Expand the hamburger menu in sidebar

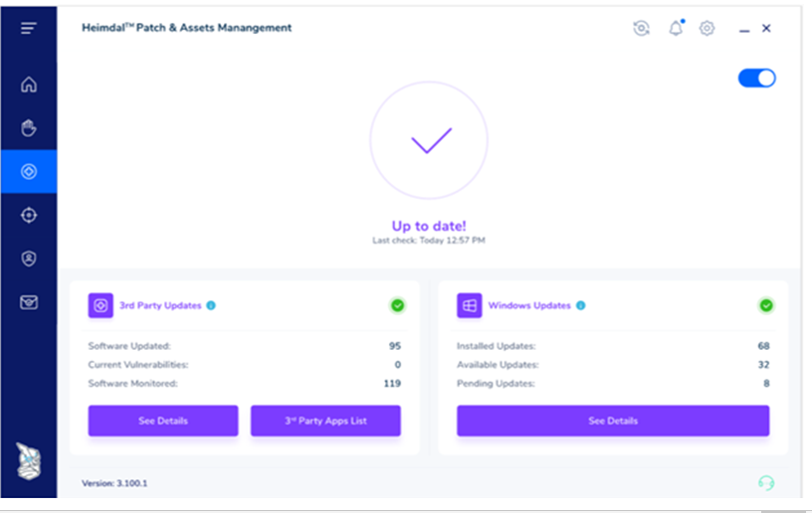29,28
